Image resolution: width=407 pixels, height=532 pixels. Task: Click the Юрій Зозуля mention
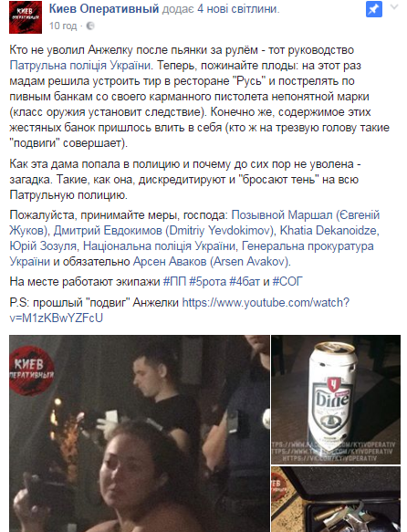[x=43, y=246]
